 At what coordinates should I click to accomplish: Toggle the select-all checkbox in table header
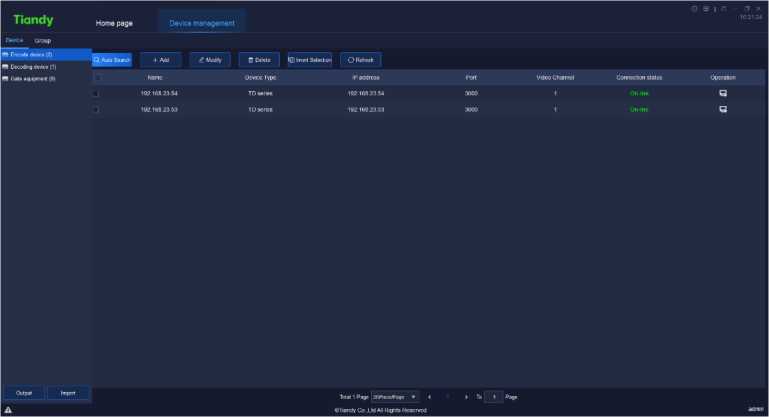(x=96, y=77)
